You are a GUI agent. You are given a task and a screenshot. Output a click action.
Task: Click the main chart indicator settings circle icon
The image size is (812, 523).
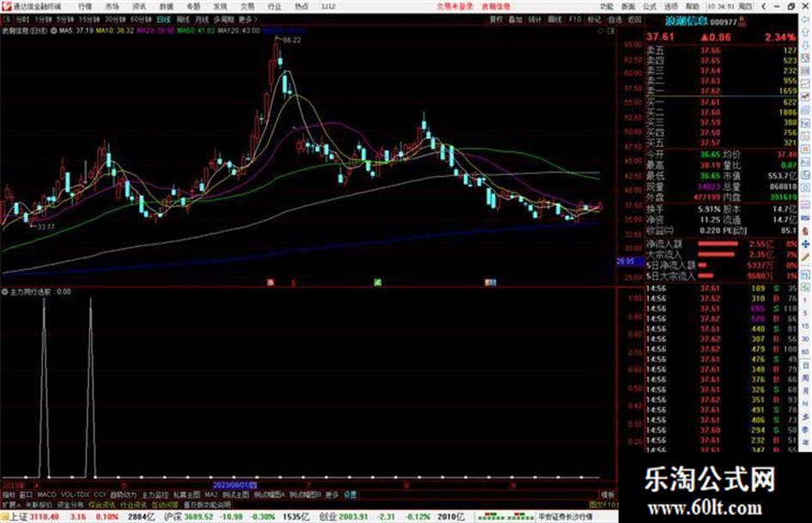pos(54,31)
